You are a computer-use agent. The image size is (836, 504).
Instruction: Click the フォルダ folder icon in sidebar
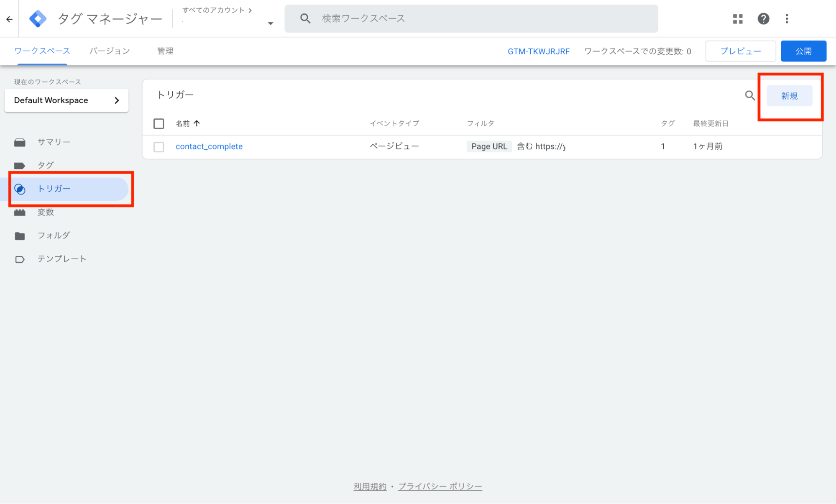pos(20,236)
